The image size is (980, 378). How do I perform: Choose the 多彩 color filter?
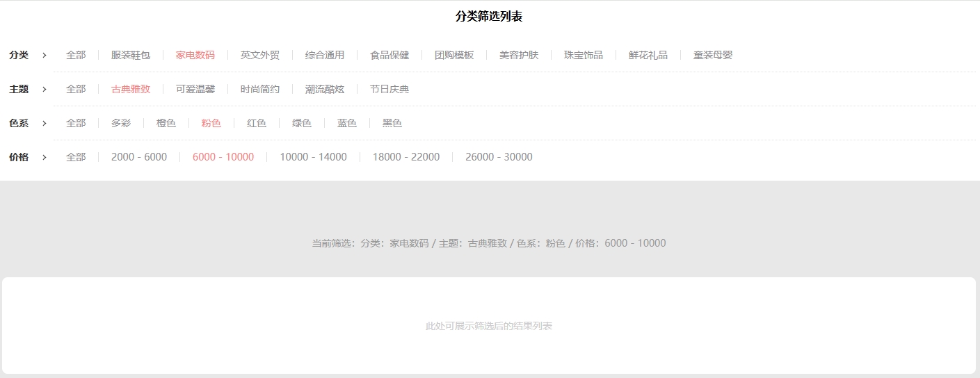[121, 123]
